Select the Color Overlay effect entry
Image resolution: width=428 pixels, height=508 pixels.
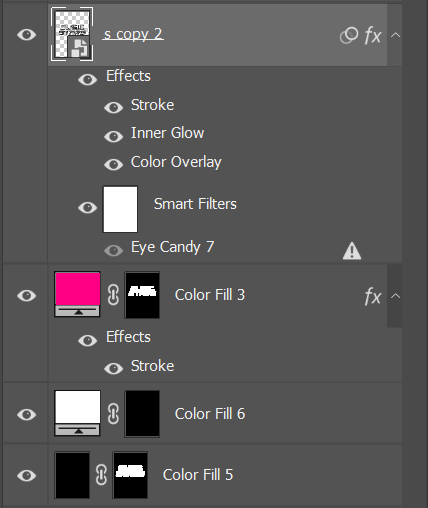[x=176, y=162]
